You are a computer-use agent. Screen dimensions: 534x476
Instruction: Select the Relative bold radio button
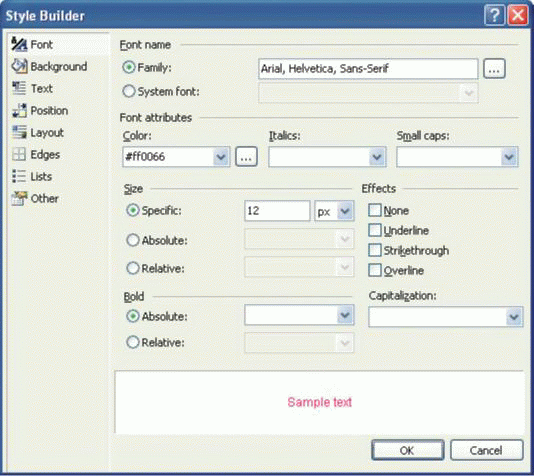pos(133,342)
